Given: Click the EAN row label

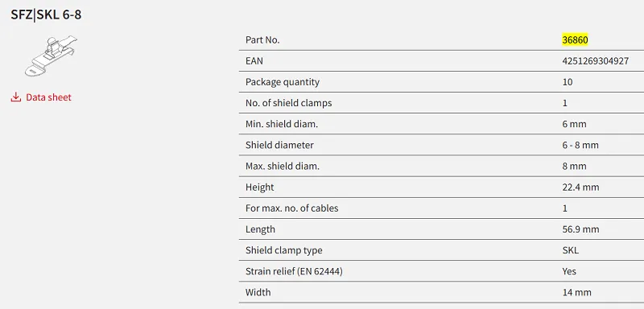Looking at the screenshot, I should [x=254, y=61].
